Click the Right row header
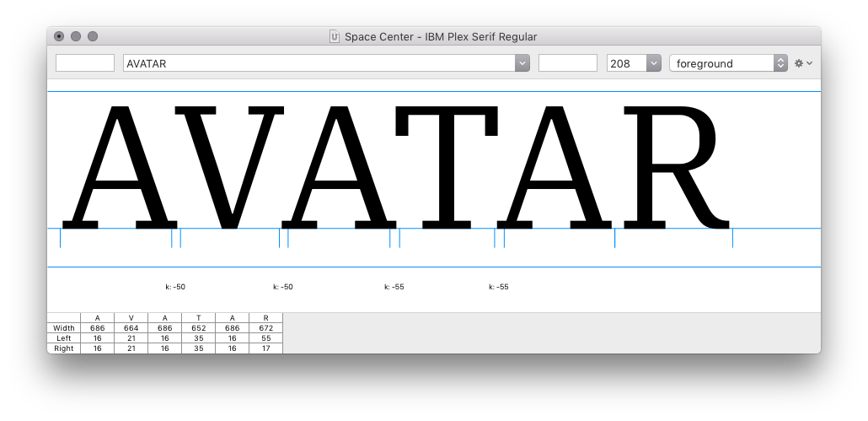868x421 pixels. click(x=64, y=348)
